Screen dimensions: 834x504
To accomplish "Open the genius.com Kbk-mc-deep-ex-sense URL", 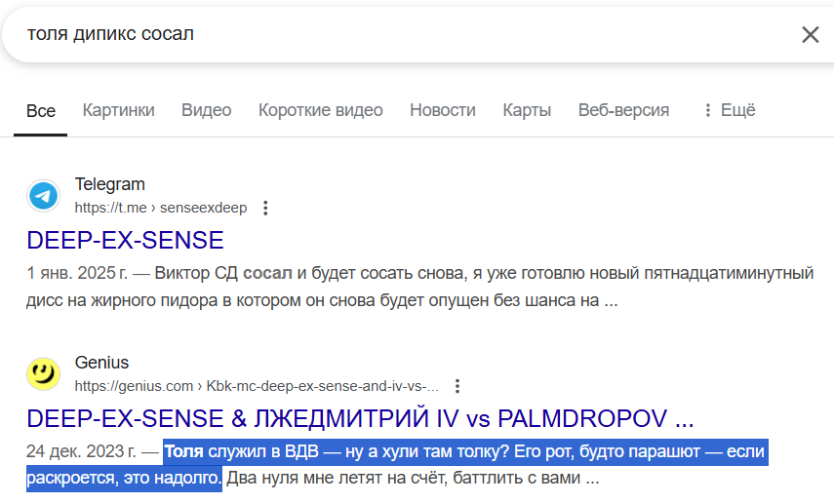I will 257,386.
